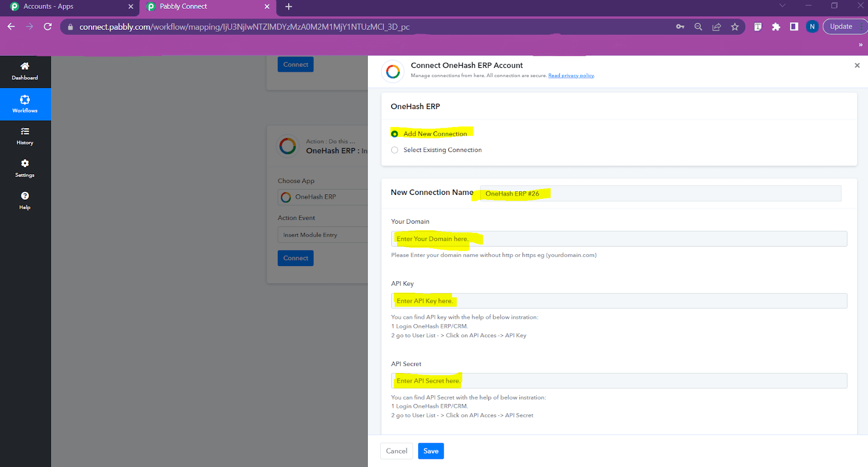
Task: Open the Read privacy policy link
Action: point(571,75)
